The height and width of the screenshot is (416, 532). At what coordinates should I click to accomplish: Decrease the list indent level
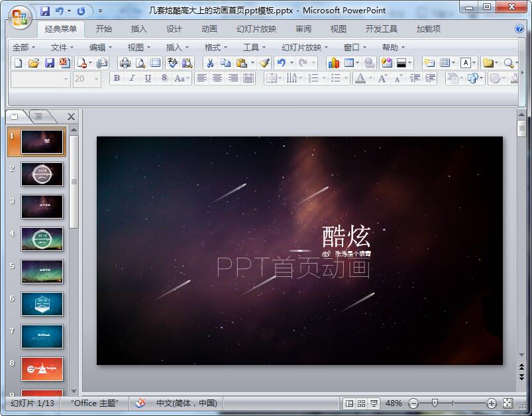[x=415, y=78]
